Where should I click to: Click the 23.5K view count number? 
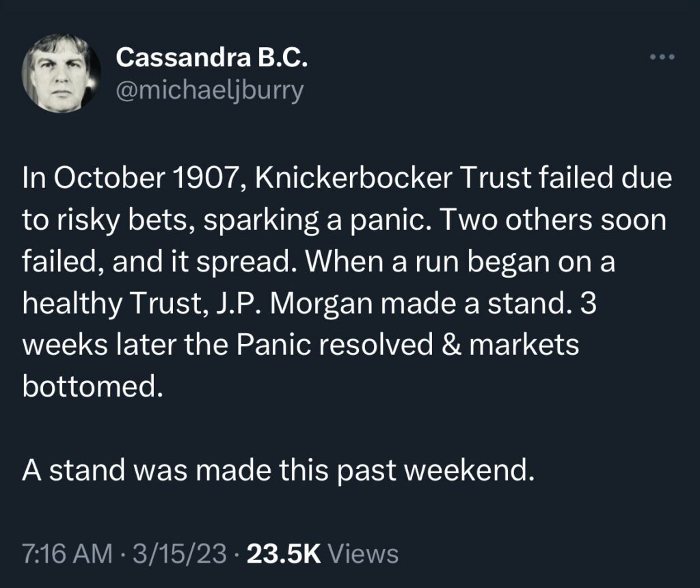tap(284, 552)
